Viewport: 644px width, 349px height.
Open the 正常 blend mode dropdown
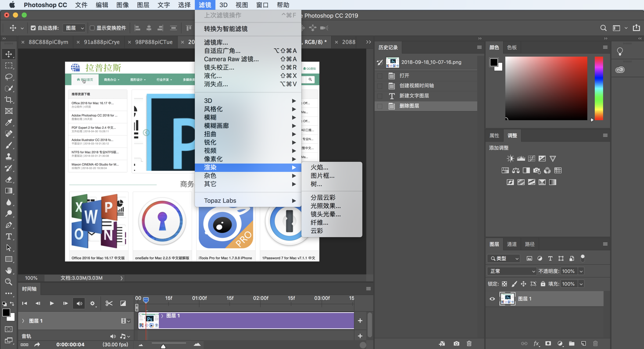(x=511, y=271)
